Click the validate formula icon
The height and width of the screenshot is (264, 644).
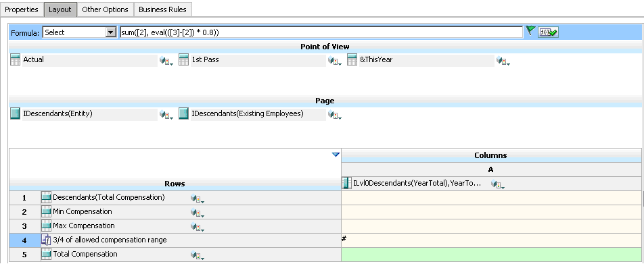coord(549,32)
